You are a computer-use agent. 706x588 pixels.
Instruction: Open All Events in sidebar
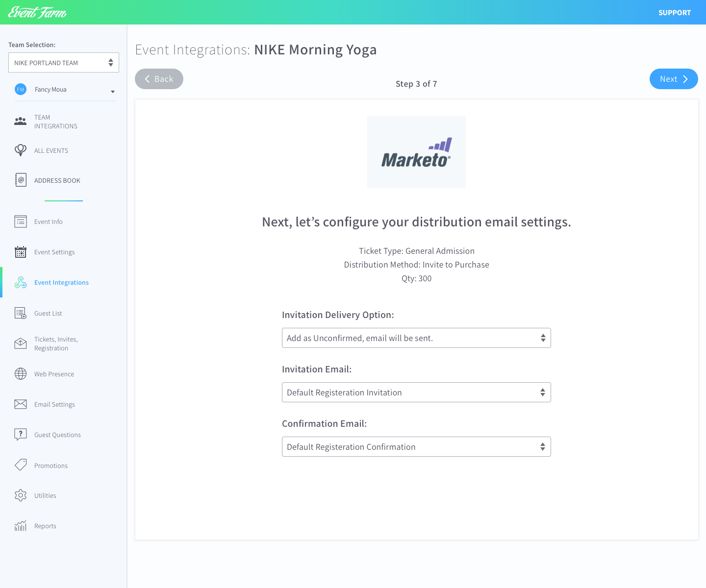[51, 150]
